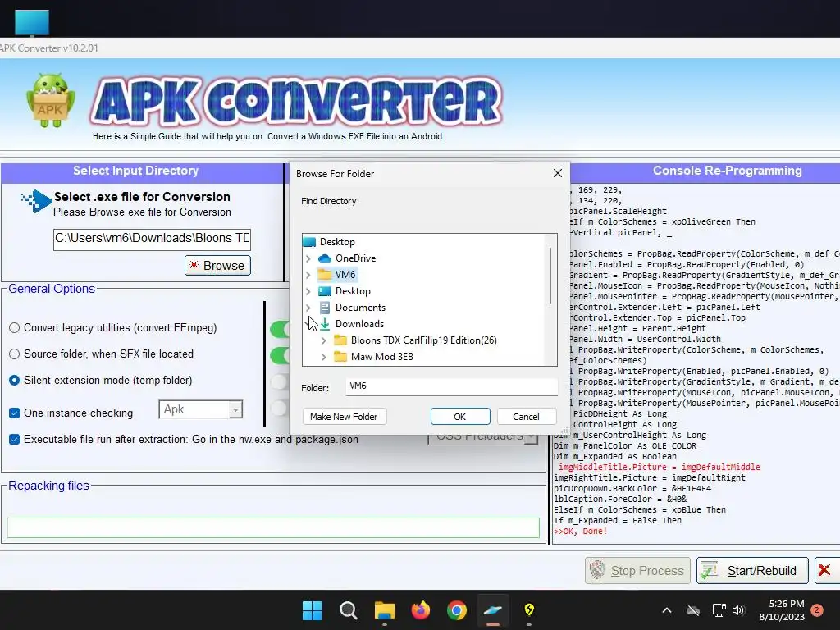This screenshot has width=840, height=630.
Task: Click the blue arrow icon beside Select .exe file
Action: pos(35,201)
